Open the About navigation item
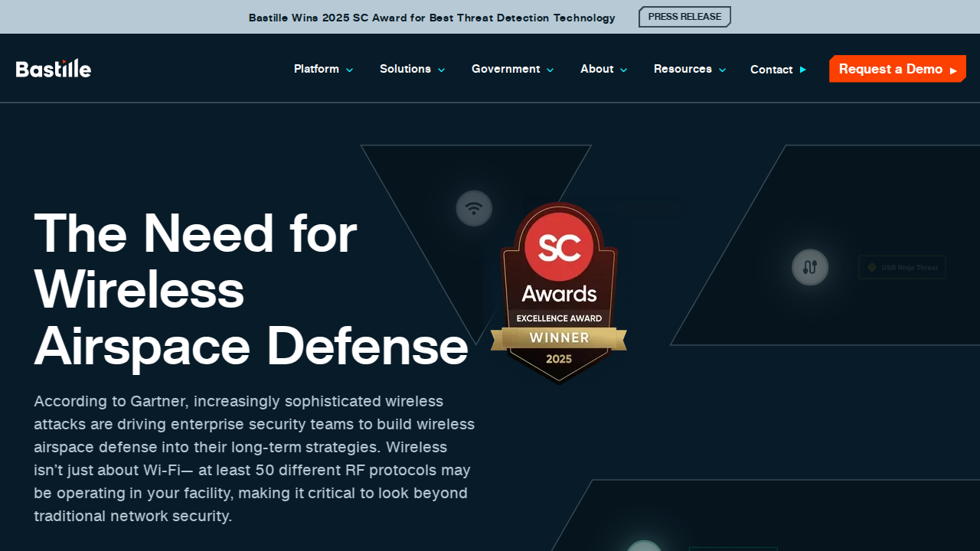Viewport: 980px width, 551px height. (x=596, y=69)
